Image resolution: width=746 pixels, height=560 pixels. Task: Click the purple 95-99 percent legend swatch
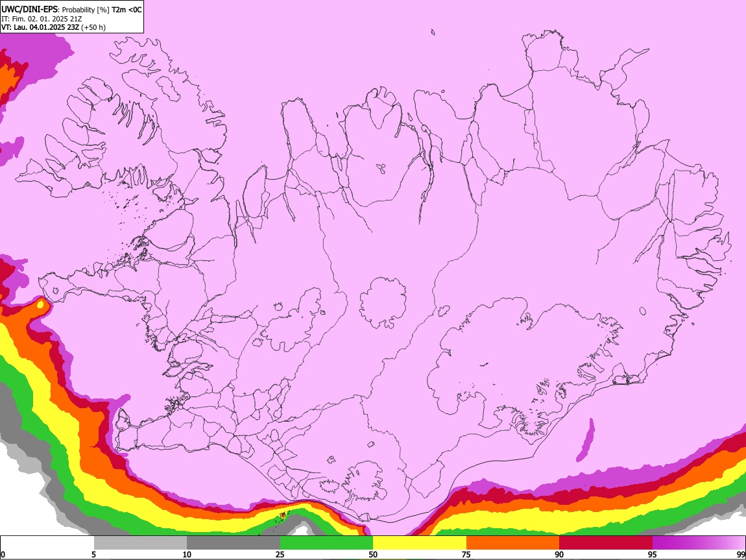(x=699, y=543)
